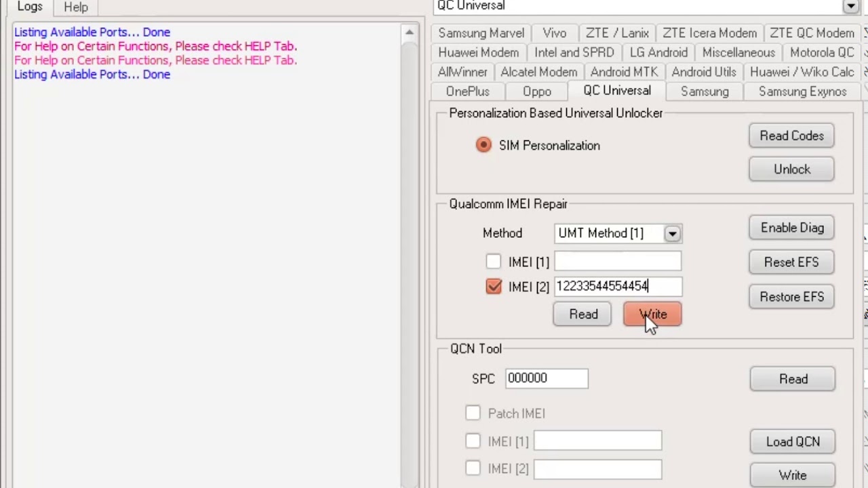The height and width of the screenshot is (488, 868).
Task: Click the log panel scroll-up arrow
Action: click(x=409, y=33)
